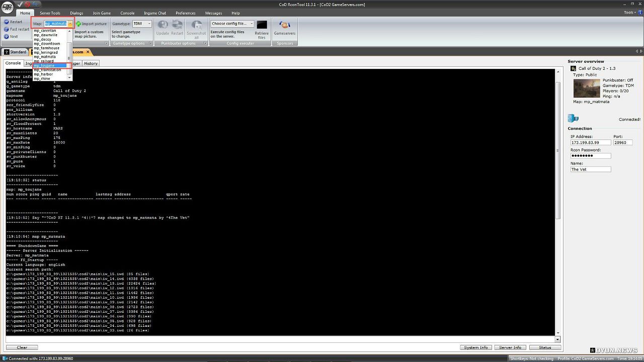Close the GameServers.com server tab
644x362 pixels.
[88, 52]
